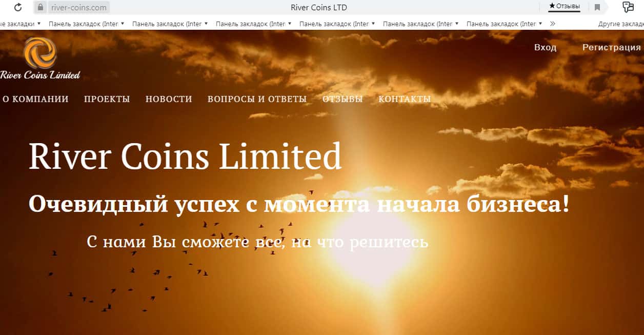Expand the first Панель закладок dropdown

coord(86,24)
